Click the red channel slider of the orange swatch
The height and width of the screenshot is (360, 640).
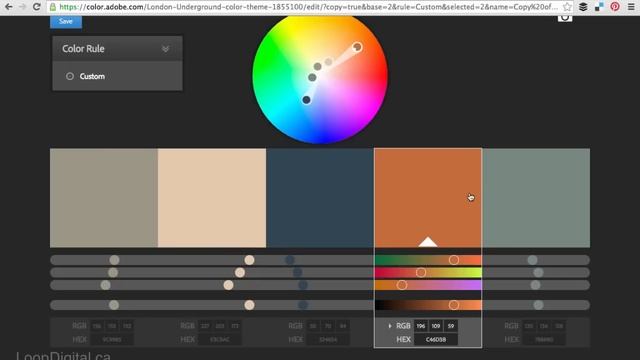click(x=428, y=260)
